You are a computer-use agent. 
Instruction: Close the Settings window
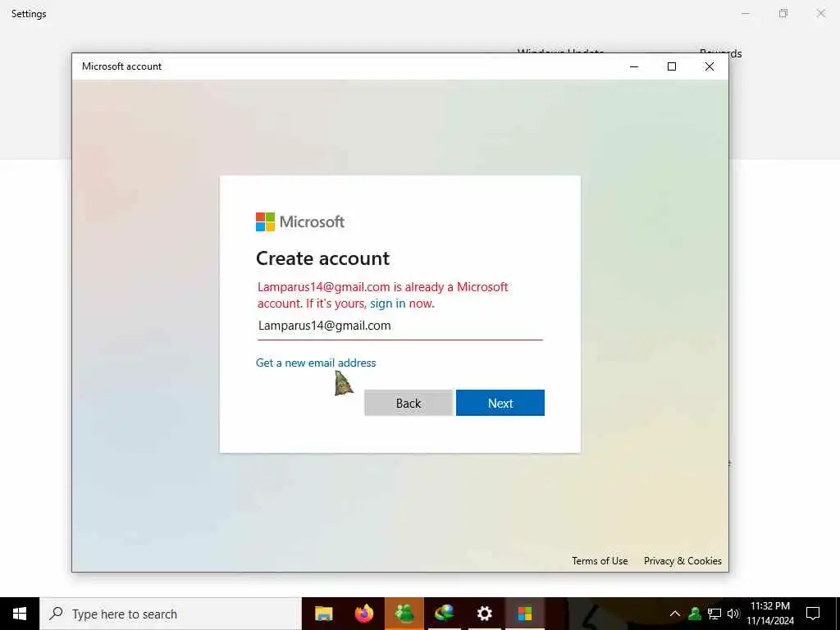(820, 13)
